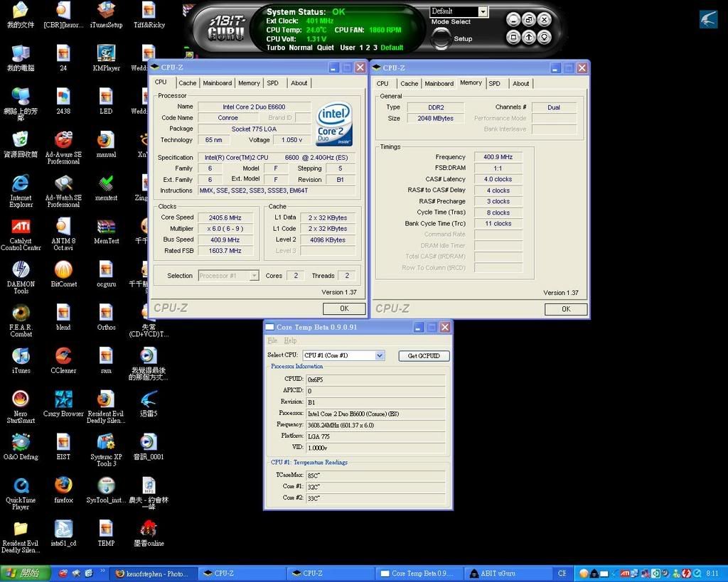Launch DAEMON Tools desktop shortcut

coord(21,276)
